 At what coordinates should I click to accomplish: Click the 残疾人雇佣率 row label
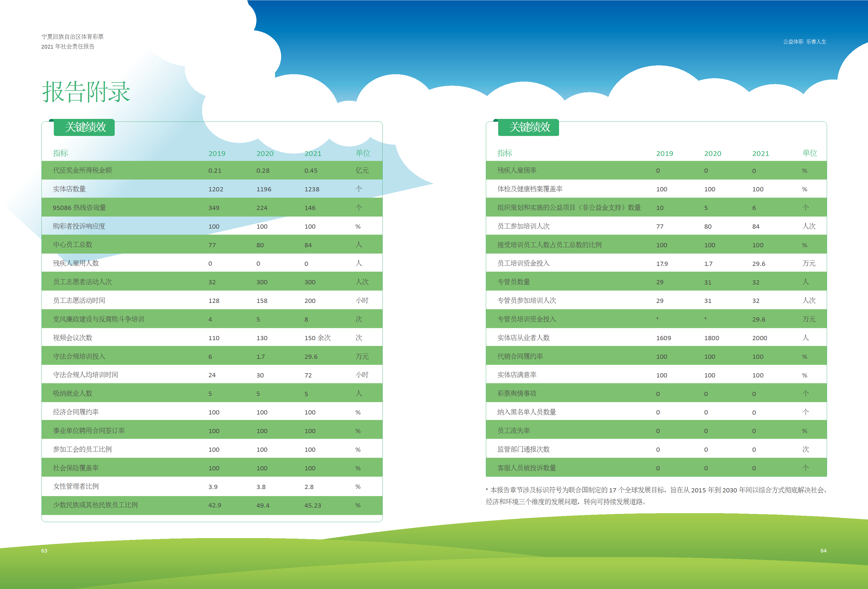[x=517, y=170]
